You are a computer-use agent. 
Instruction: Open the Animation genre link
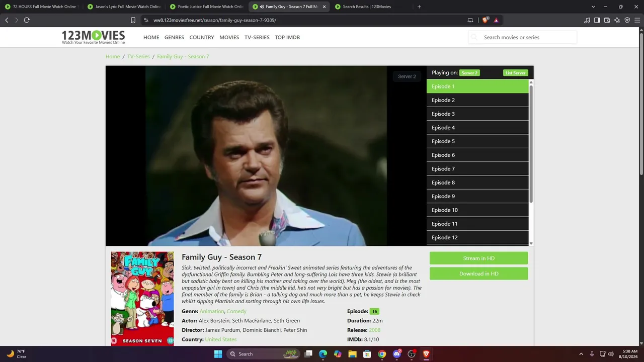pos(212,311)
